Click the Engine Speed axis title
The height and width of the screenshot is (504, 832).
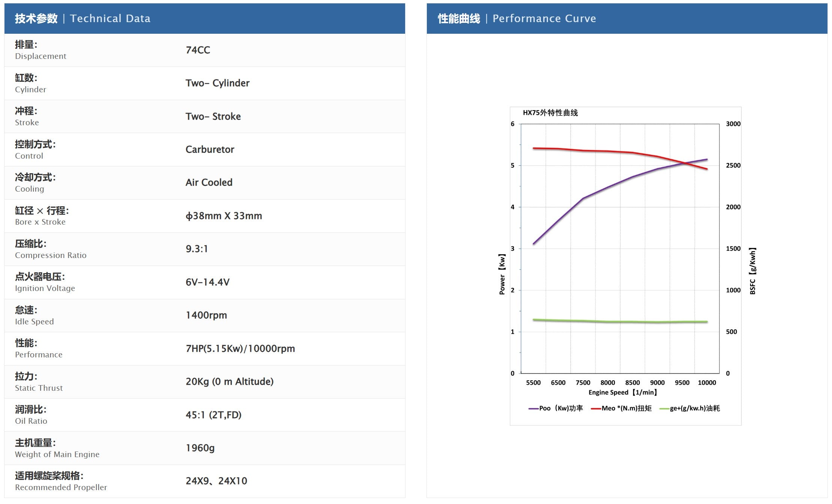[x=623, y=392]
